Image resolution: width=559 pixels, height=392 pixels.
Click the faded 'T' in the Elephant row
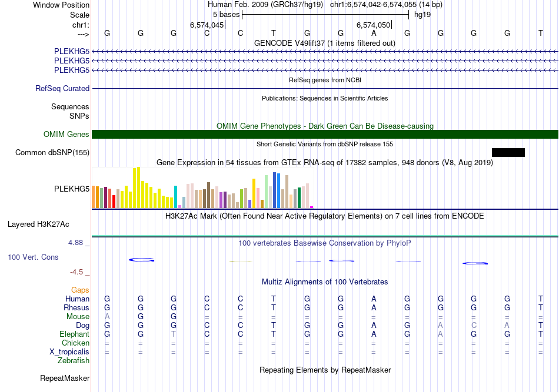(174, 334)
